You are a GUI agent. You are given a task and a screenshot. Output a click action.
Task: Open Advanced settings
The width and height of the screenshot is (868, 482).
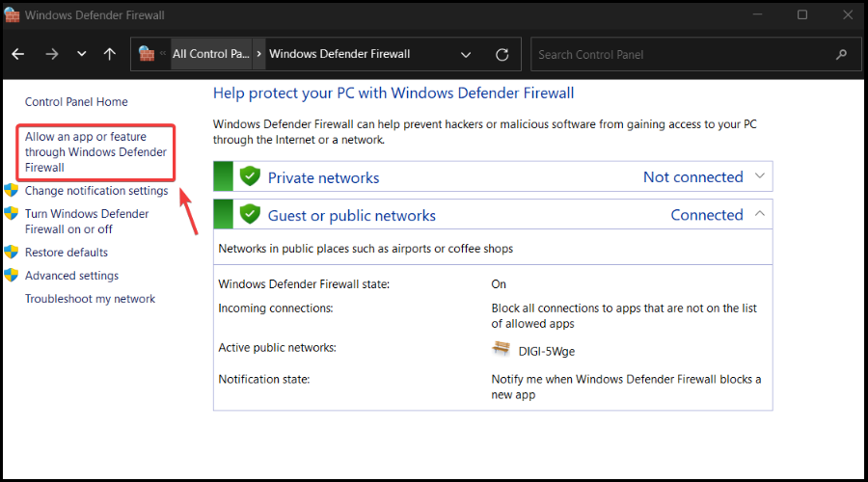(x=72, y=276)
